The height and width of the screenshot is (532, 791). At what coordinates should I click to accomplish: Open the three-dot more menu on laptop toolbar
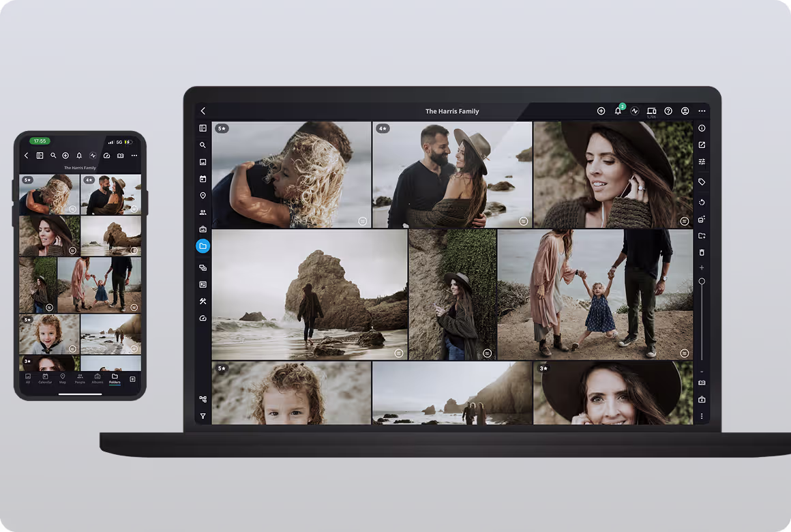(702, 111)
